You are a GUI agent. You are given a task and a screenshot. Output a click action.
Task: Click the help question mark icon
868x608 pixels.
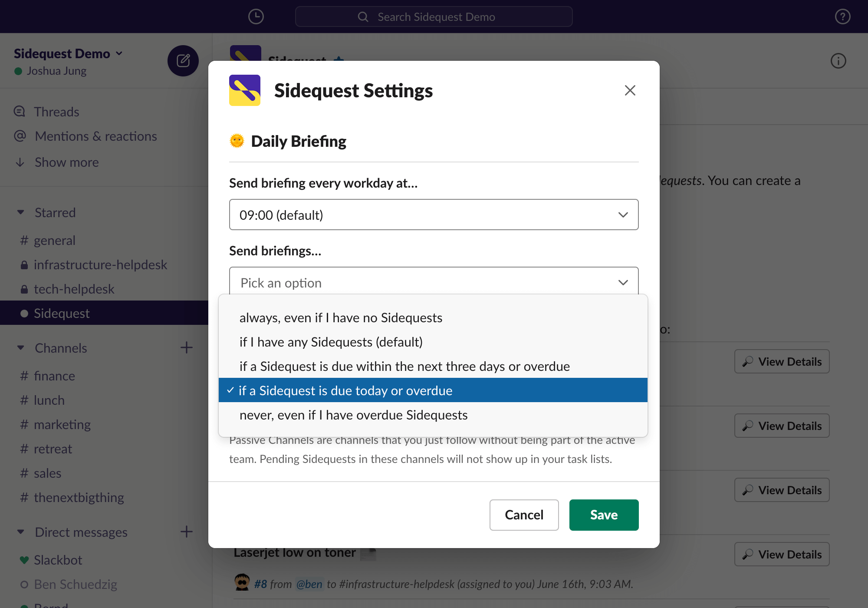coord(842,17)
